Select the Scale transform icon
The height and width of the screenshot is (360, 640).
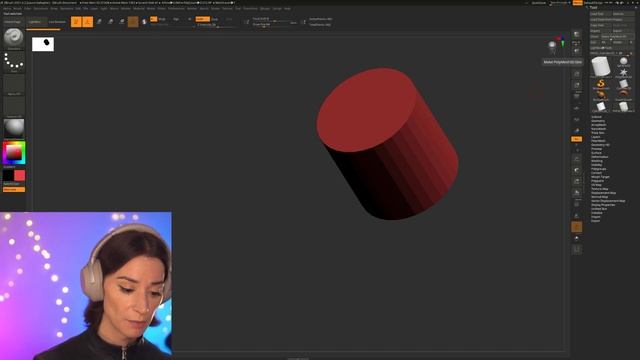pos(111,22)
